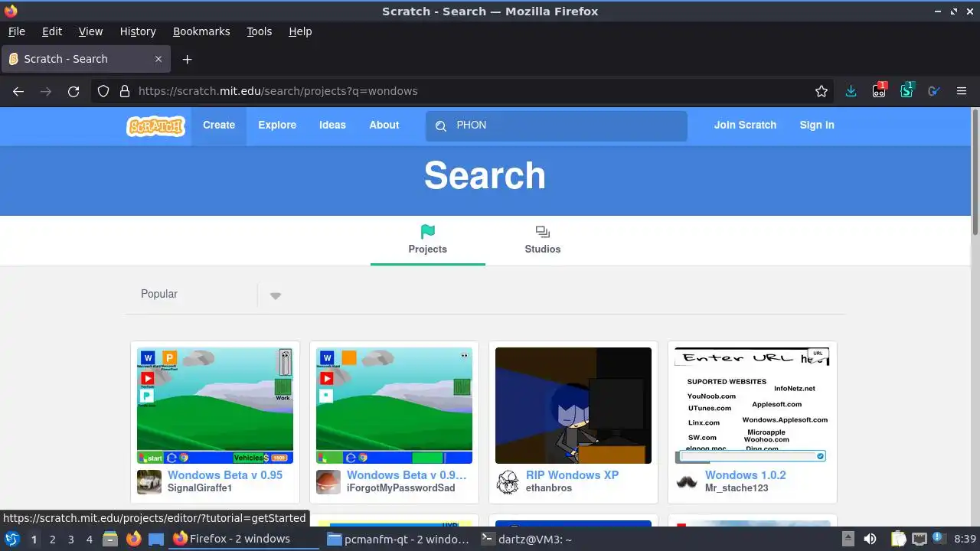
Task: Click Mr_stache123's mustache avatar
Action: pos(687,482)
